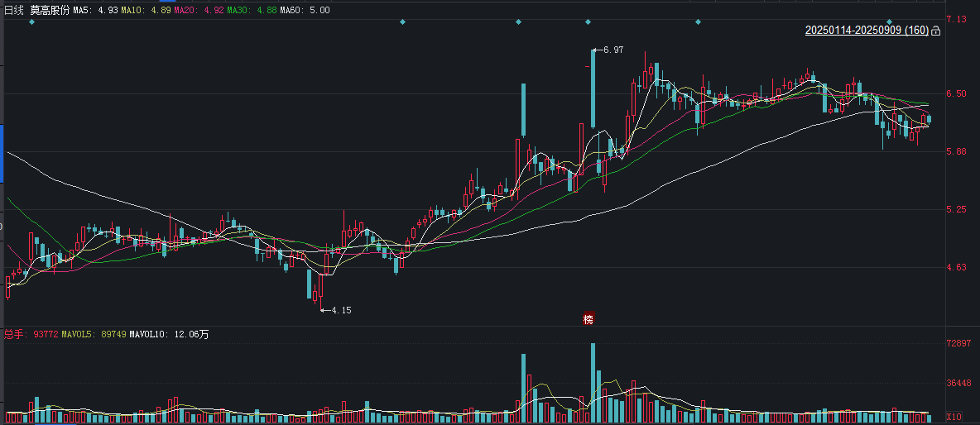Click the lock icon beside the date range

pos(935,31)
